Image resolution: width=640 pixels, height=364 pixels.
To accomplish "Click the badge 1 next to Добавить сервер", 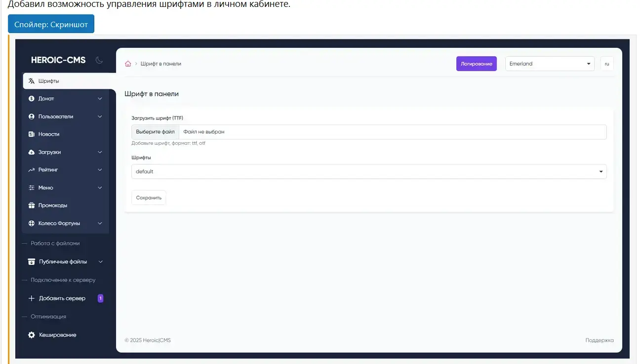I will (x=101, y=298).
